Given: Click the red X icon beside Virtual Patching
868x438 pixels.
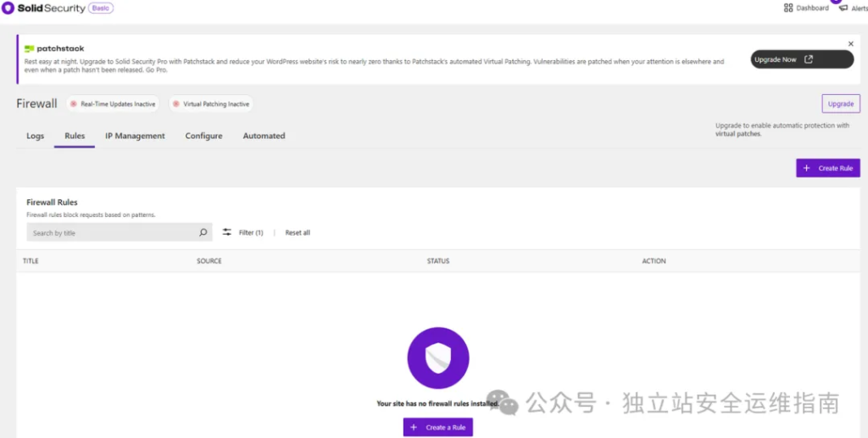Looking at the screenshot, I should [x=176, y=104].
